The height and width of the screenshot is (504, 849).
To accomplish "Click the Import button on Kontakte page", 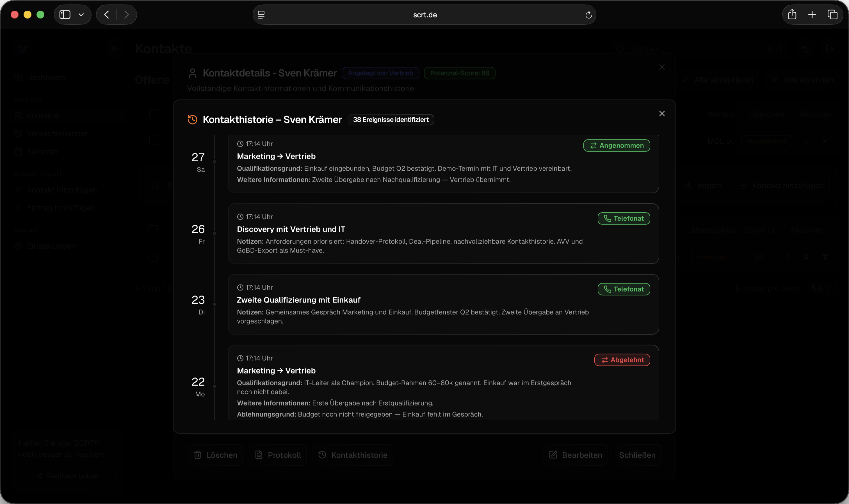I will click(702, 185).
